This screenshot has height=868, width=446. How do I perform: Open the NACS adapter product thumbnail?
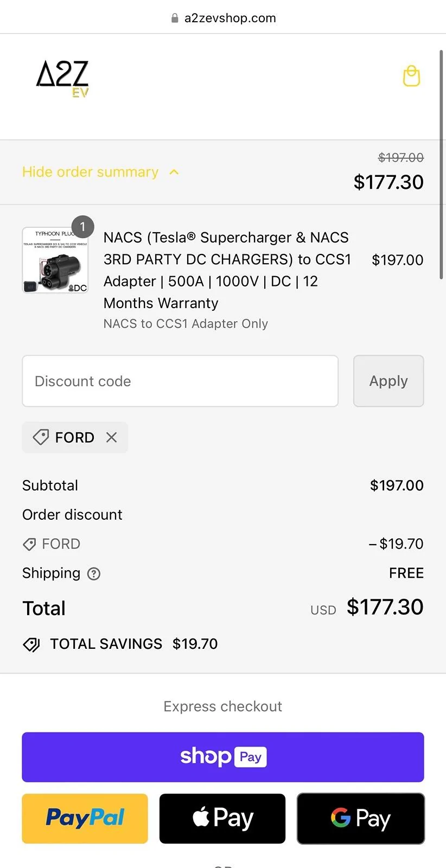coord(55,261)
